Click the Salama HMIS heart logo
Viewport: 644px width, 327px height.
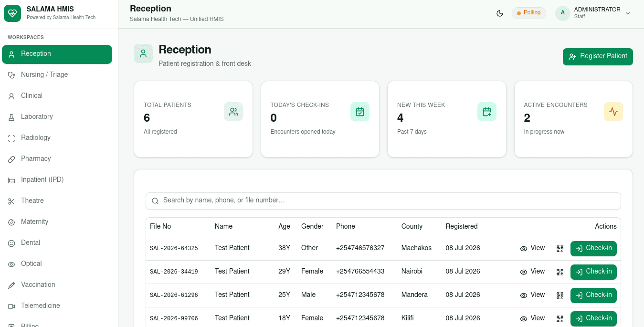pos(12,13)
